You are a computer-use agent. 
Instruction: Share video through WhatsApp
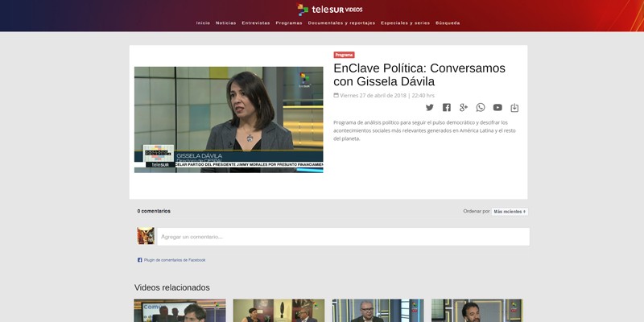point(481,108)
